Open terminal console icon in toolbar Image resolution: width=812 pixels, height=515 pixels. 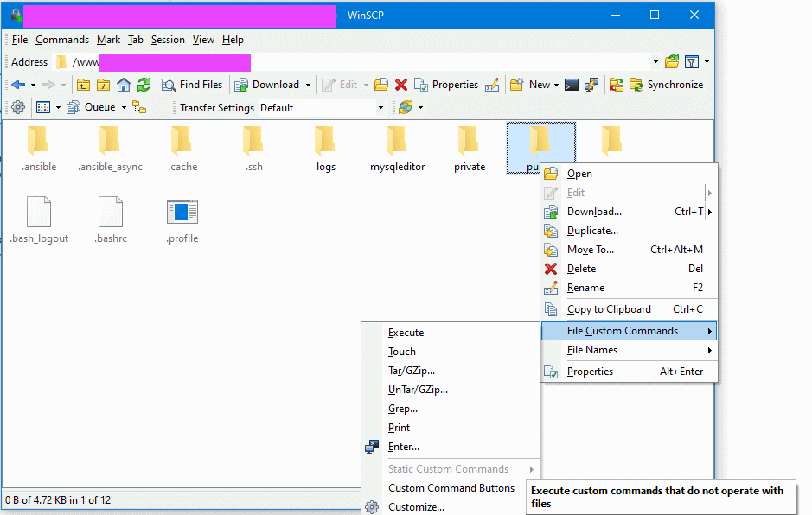(x=571, y=85)
